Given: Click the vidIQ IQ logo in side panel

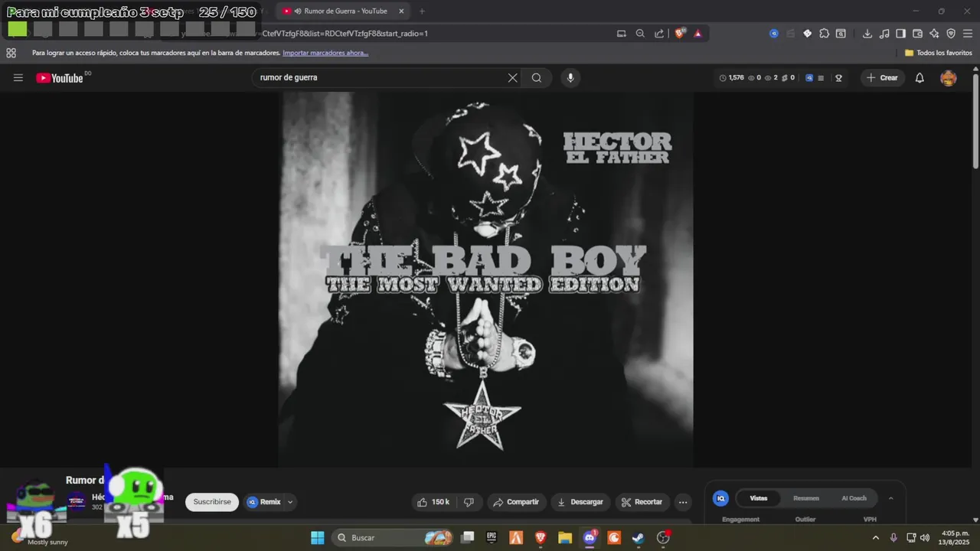Looking at the screenshot, I should coord(720,498).
